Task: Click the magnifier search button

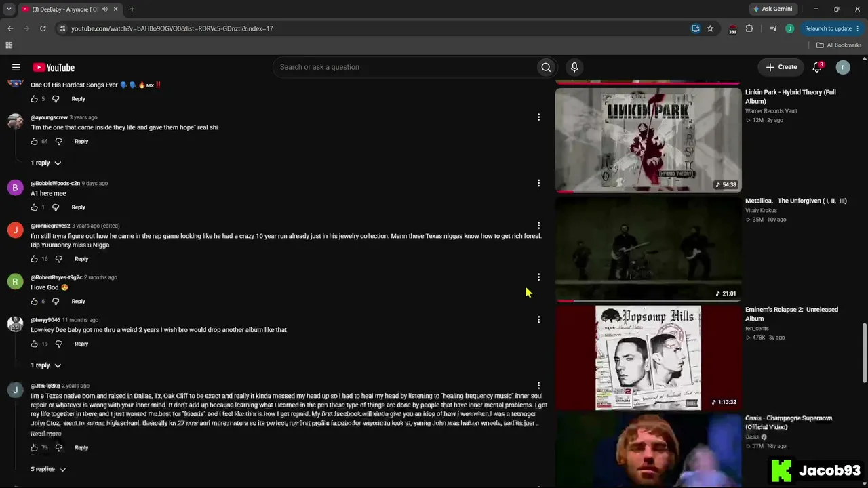Action: [x=546, y=67]
